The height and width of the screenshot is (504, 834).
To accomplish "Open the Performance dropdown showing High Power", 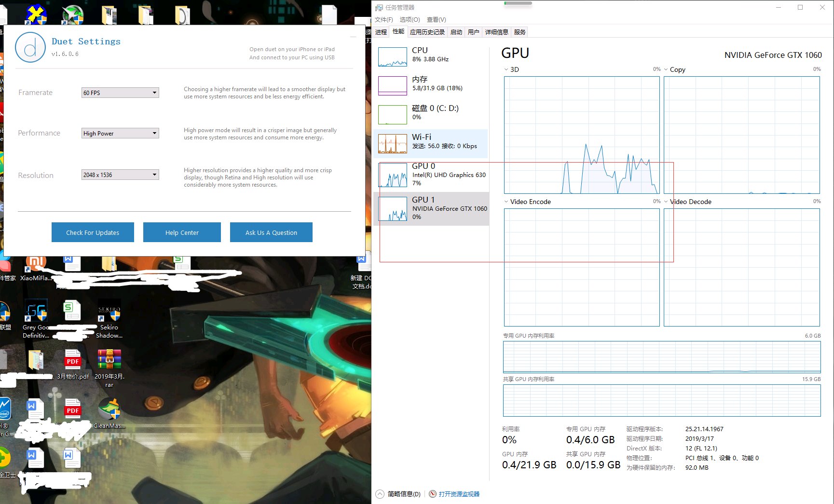I will point(120,133).
